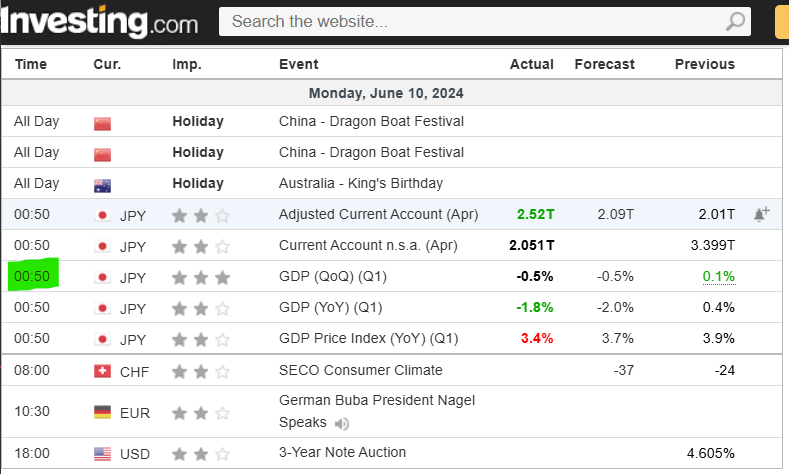Click the search magnifier icon

click(736, 21)
